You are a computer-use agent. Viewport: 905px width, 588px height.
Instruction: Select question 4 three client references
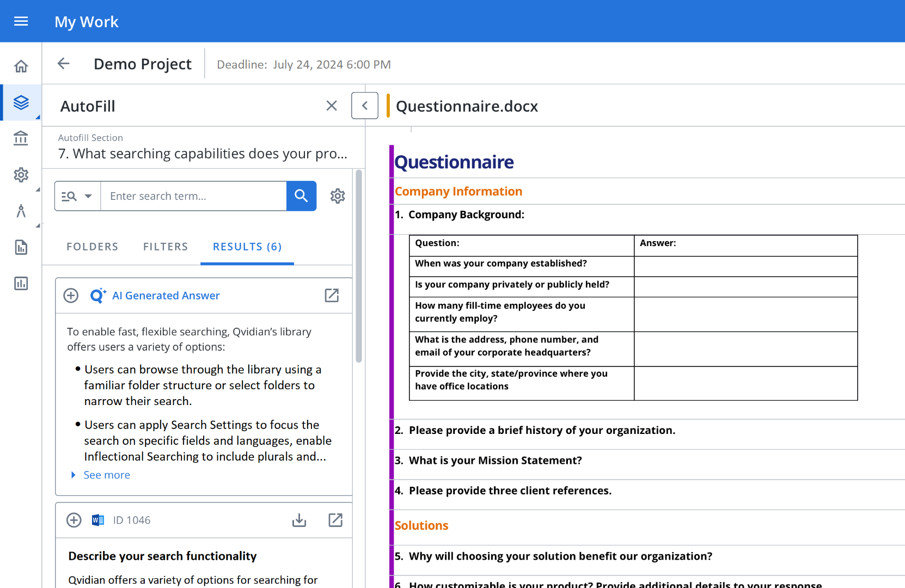(x=503, y=491)
